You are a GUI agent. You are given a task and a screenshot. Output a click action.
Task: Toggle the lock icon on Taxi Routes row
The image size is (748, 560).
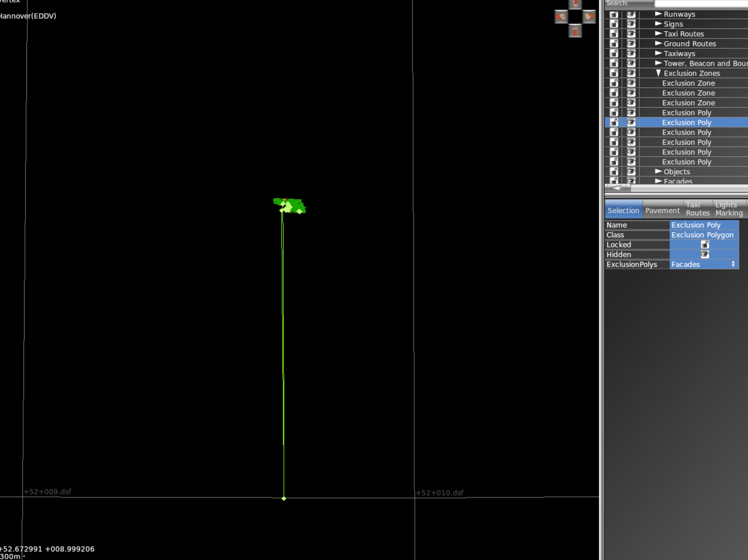614,34
